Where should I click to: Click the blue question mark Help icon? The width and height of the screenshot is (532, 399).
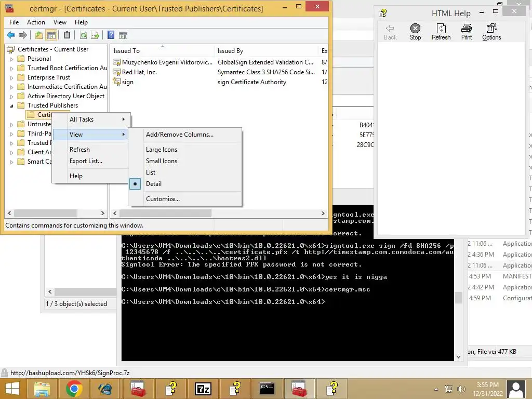111,35
